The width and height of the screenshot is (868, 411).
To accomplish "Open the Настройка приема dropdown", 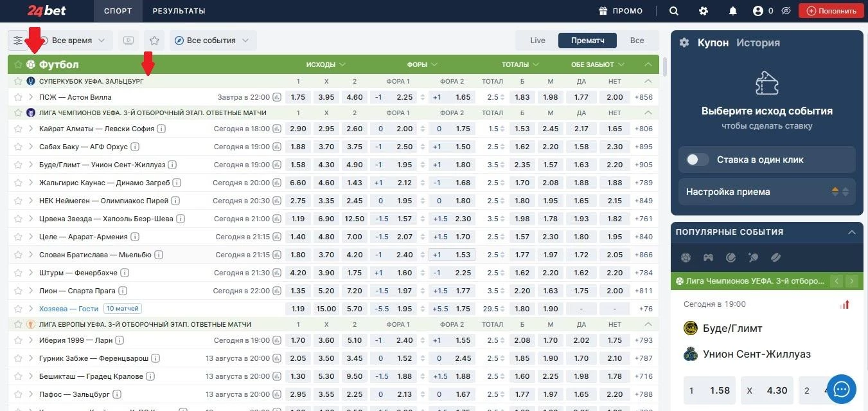I will (x=767, y=192).
